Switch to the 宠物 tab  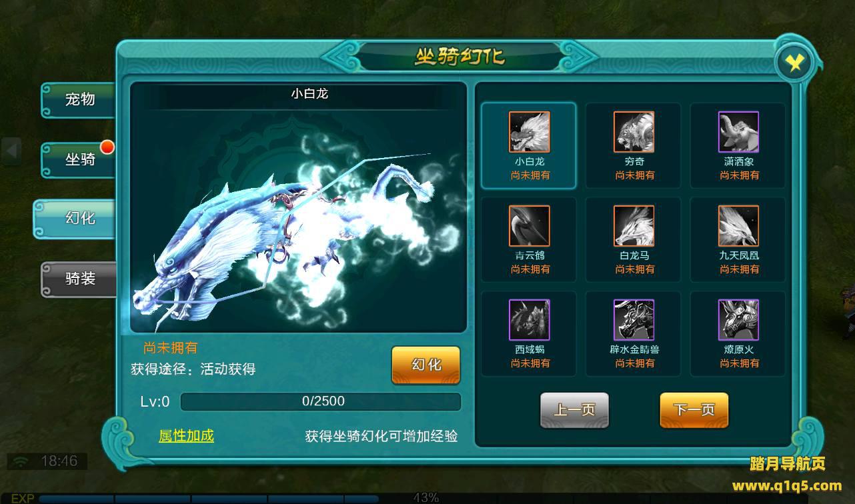(x=79, y=100)
